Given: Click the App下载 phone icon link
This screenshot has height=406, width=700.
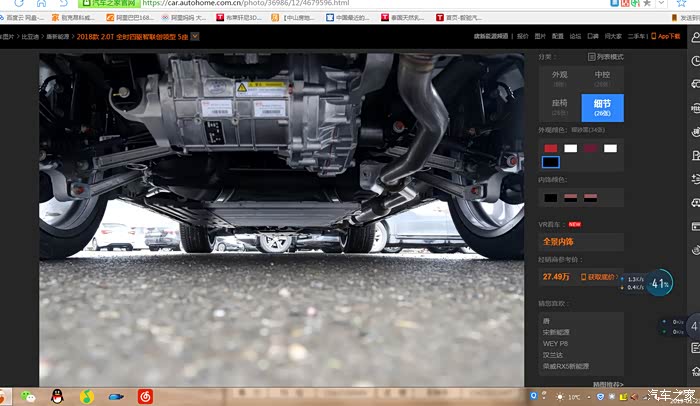Looking at the screenshot, I should pos(669,36).
